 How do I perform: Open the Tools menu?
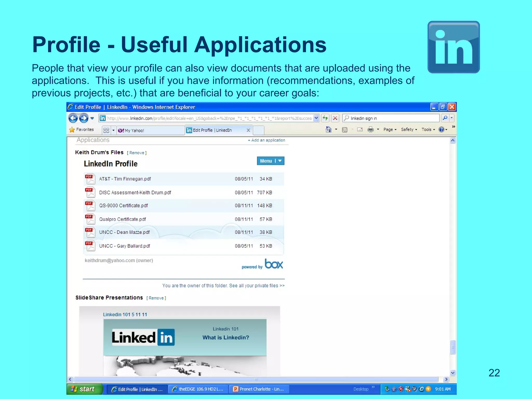[x=428, y=129]
